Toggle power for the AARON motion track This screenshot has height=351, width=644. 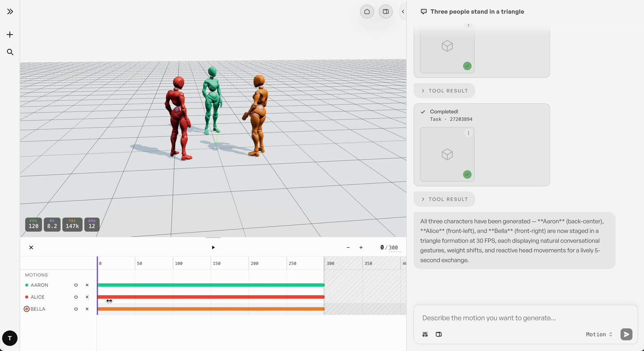[76, 285]
